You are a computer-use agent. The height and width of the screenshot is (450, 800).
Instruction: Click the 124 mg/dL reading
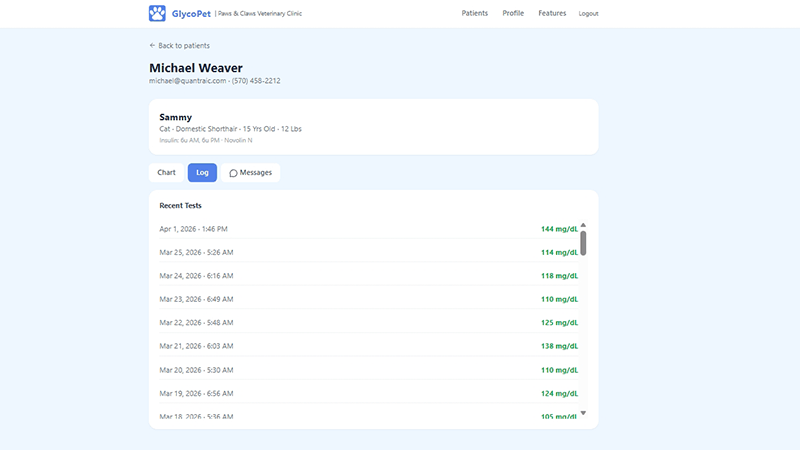tap(559, 394)
